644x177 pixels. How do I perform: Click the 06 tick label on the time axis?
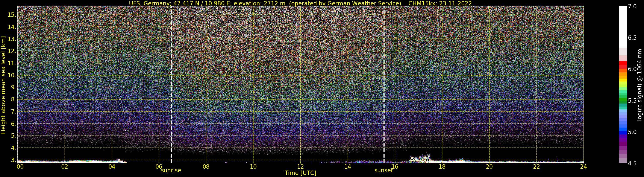[x=159, y=166]
